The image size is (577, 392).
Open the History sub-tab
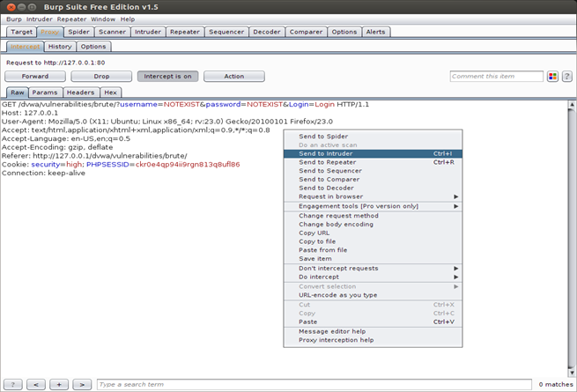point(60,46)
